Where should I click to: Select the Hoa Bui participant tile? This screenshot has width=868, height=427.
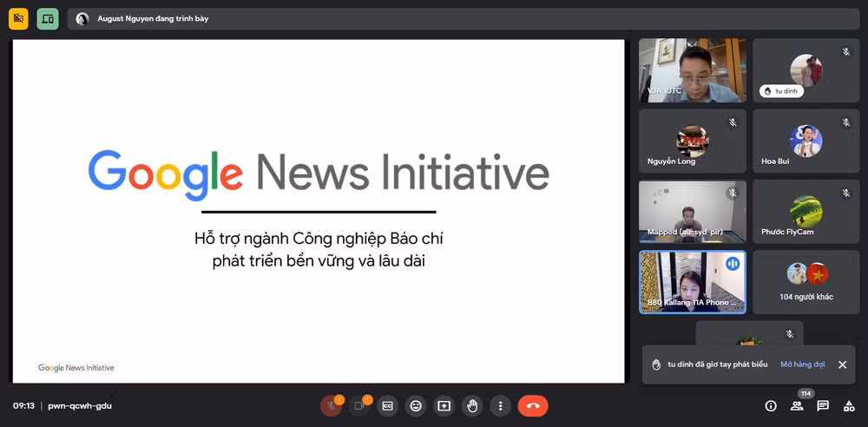pyautogui.click(x=806, y=141)
